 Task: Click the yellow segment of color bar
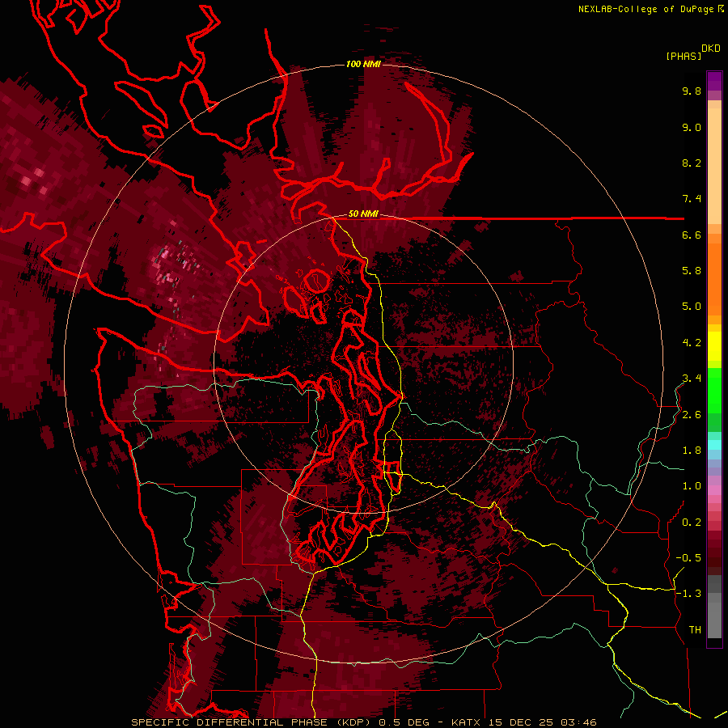(714, 346)
